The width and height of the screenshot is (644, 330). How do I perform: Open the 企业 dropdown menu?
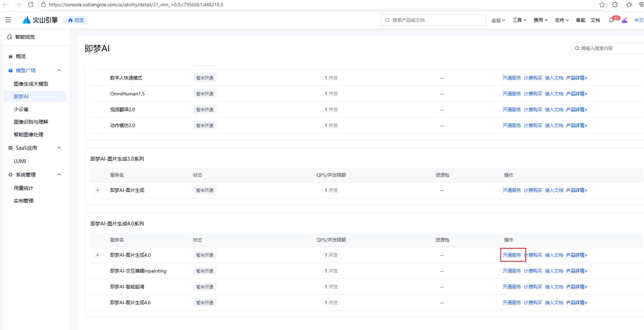click(498, 20)
